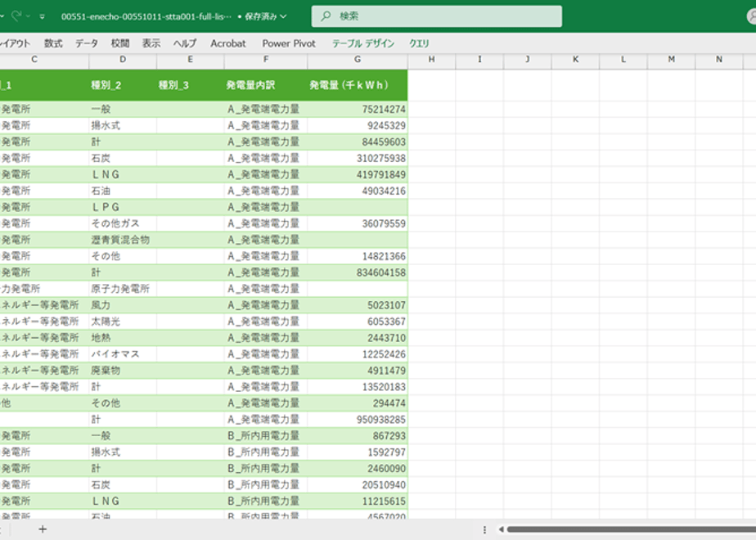
Task: Select the 瀝青質混合物 cell
Action: pyautogui.click(x=123, y=240)
